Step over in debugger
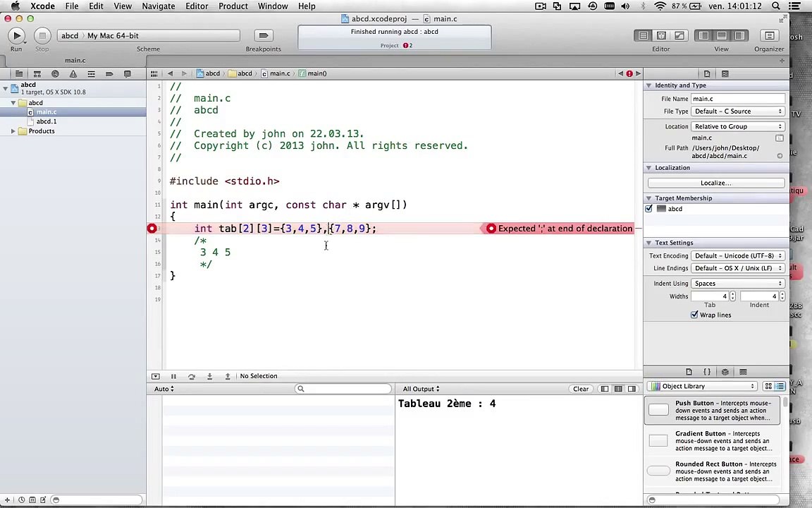This screenshot has width=812, height=508. tap(192, 376)
